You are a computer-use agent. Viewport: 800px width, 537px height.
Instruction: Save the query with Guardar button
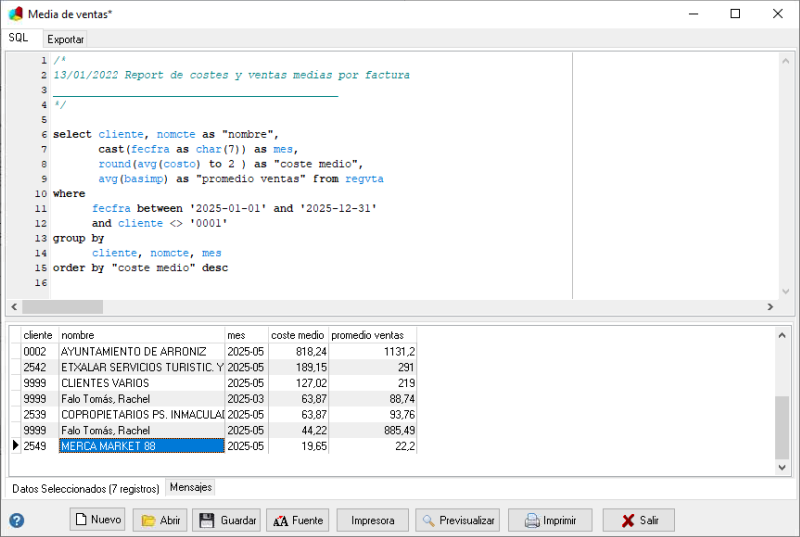(x=227, y=520)
